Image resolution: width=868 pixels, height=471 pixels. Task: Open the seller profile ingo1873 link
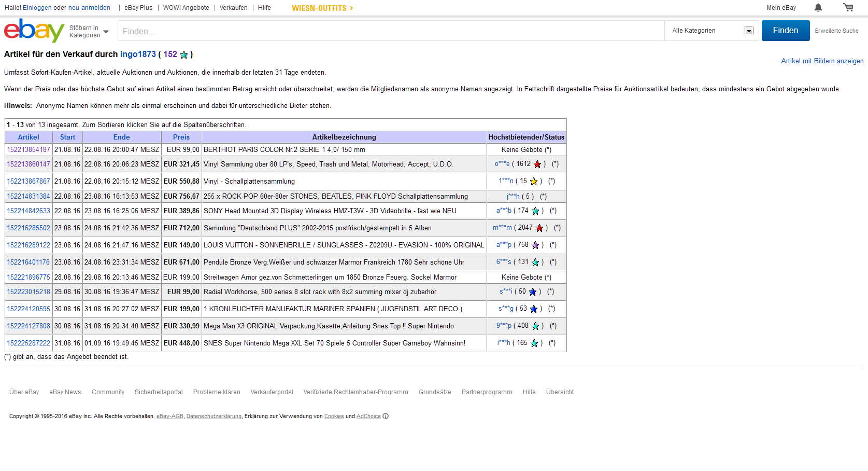click(138, 54)
